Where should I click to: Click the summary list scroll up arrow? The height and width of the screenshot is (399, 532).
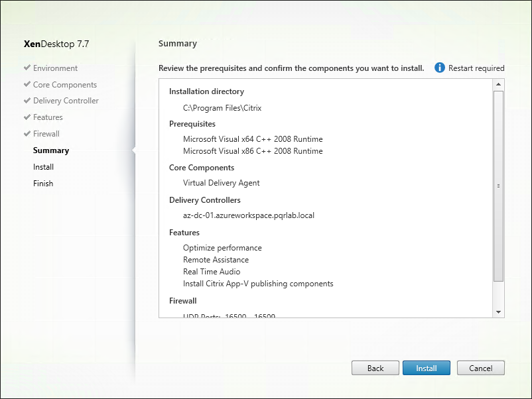(x=498, y=84)
